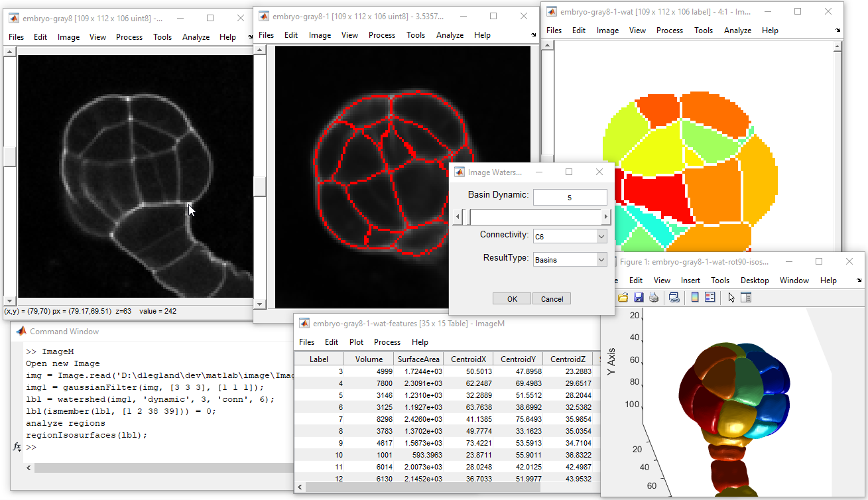The height and width of the screenshot is (500, 868).
Task: Click the Save Figure floppy disk icon
Action: tap(639, 298)
